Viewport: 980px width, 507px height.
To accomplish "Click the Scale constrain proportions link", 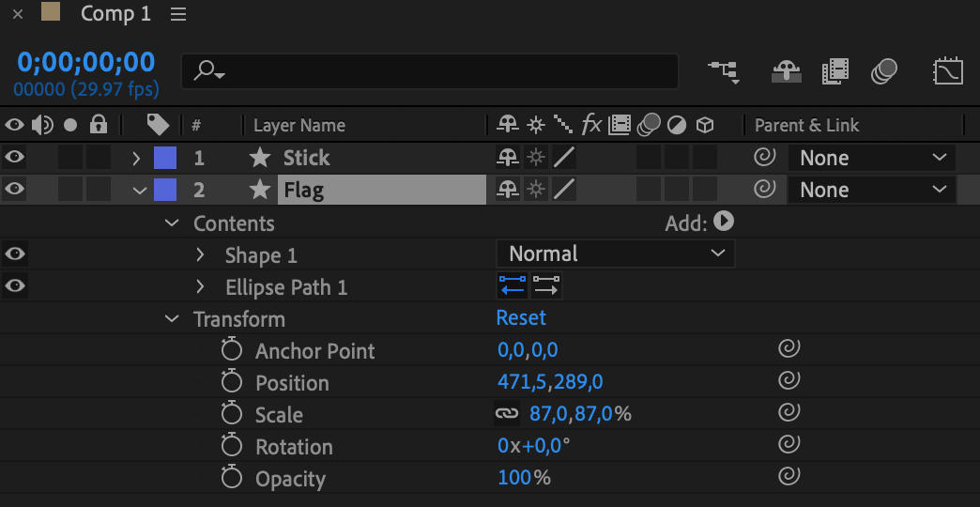I will 507,414.
